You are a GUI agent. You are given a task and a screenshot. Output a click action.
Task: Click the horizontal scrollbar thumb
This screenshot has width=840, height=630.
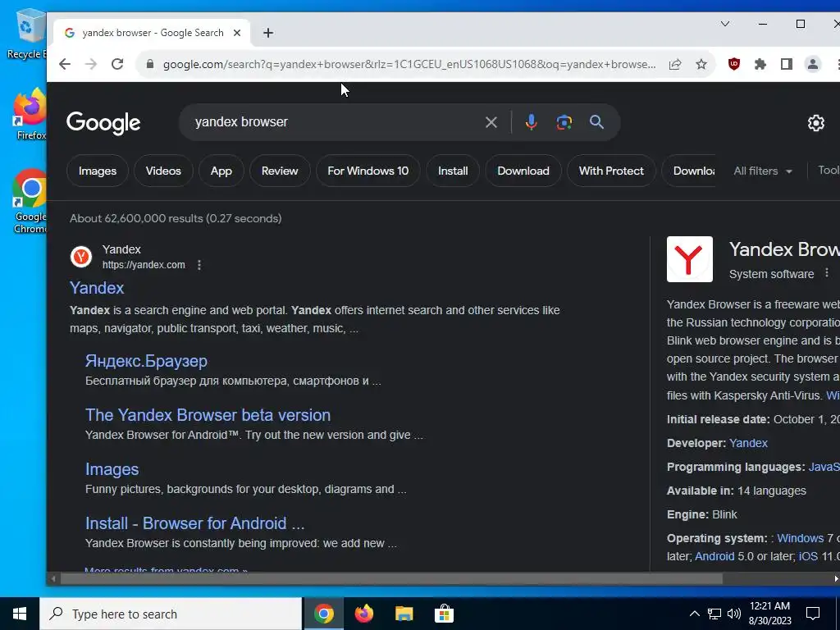(391, 578)
